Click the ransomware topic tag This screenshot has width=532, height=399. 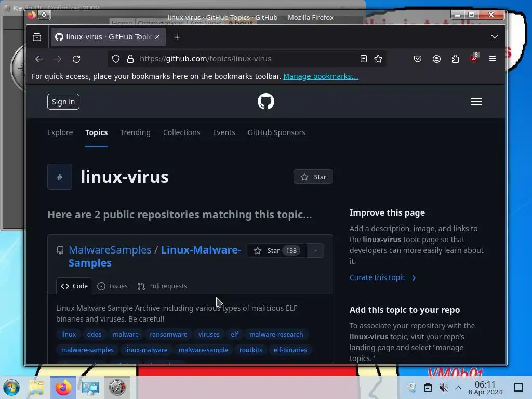coord(168,334)
